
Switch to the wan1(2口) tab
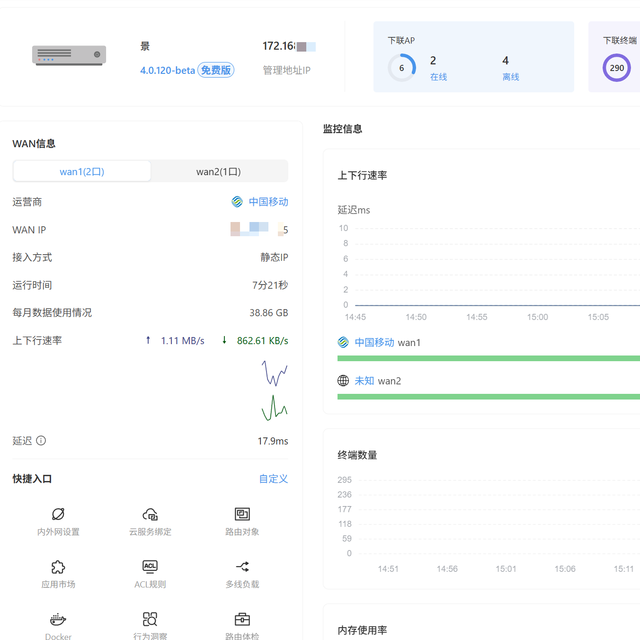(x=82, y=171)
